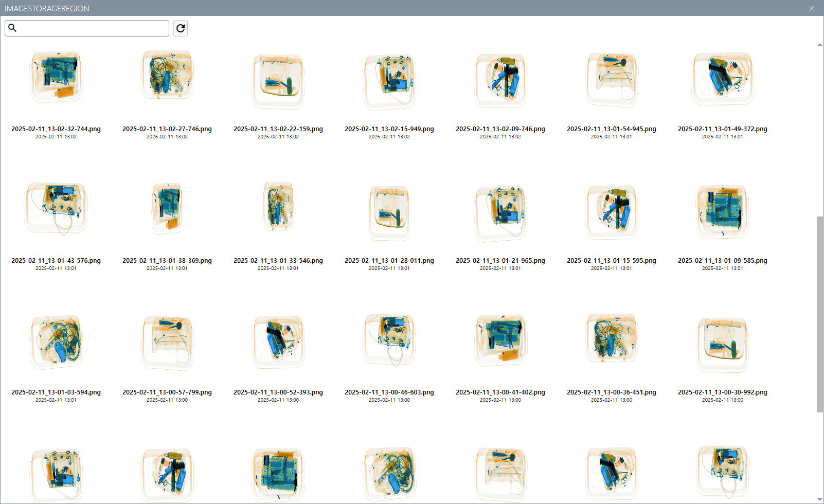Pick X-ray thumbnail 2025-02-11_13-00-46-603.png
Screen dimensions: 824x504
tap(389, 340)
